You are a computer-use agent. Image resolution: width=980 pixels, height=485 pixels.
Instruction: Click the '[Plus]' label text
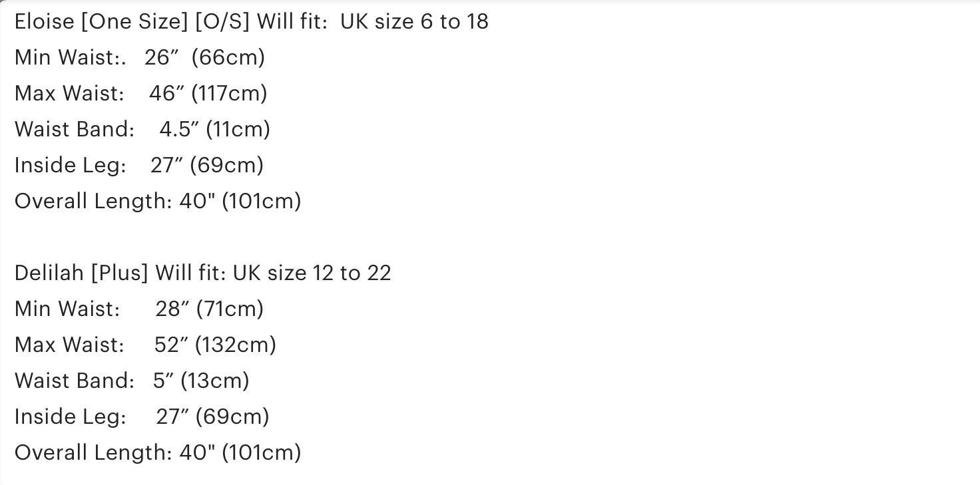(120, 273)
